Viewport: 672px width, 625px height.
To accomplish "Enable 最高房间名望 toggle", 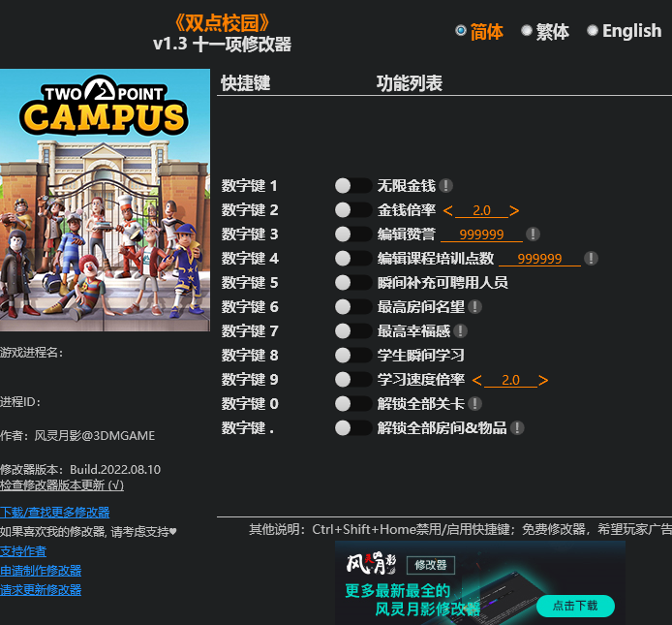I will [353, 307].
